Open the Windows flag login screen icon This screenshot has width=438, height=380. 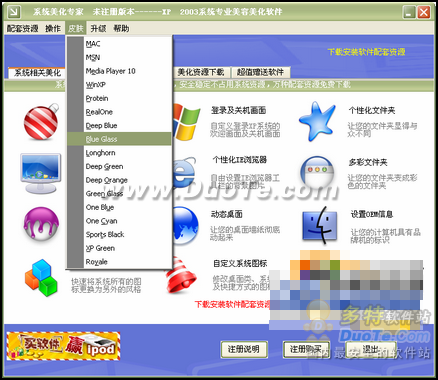(x=186, y=122)
